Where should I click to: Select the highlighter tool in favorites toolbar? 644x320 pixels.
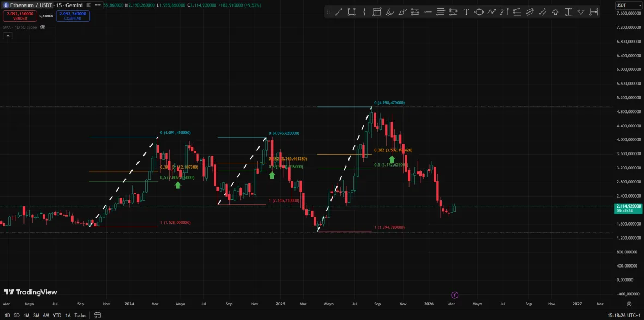pos(390,12)
